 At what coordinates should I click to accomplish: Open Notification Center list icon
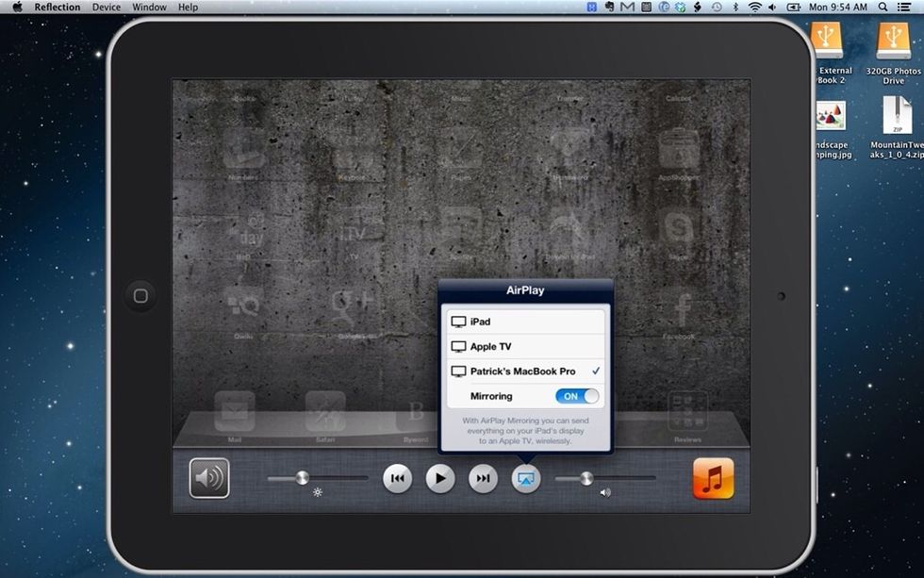[x=903, y=7]
